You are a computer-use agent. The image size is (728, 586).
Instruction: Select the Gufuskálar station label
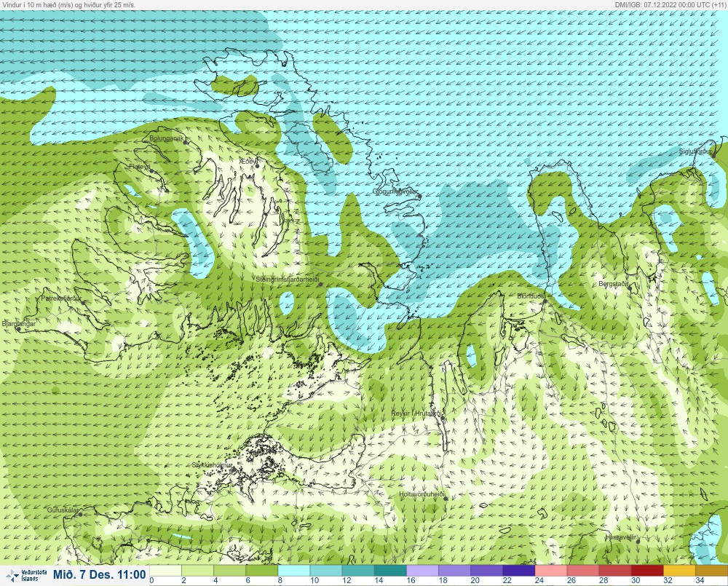tap(63, 510)
